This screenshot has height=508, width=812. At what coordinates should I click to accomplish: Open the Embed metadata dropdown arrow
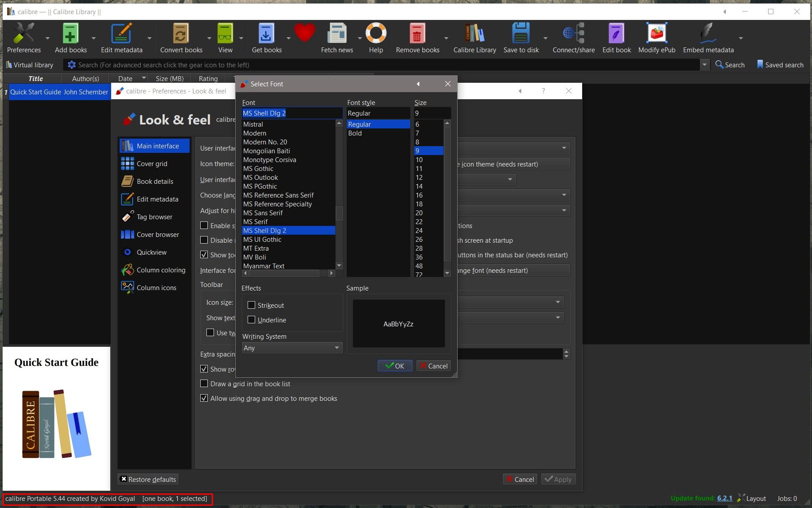coord(741,38)
